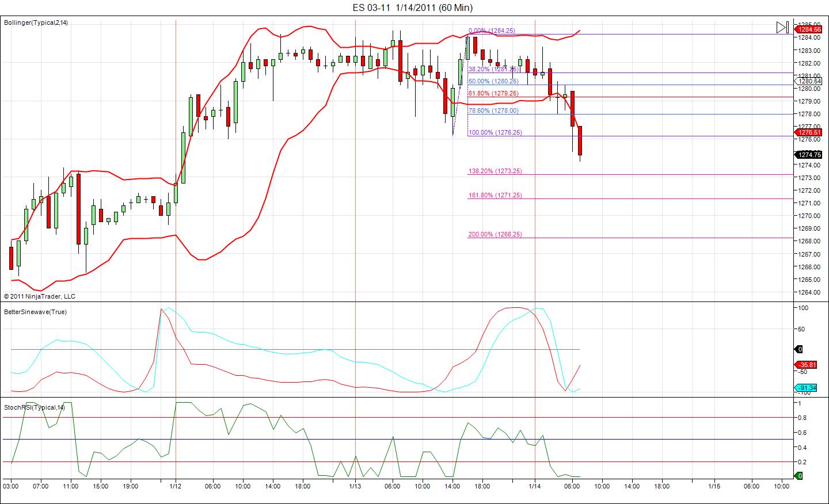The height and width of the screenshot is (504, 829).
Task: Click the 1/13 date label on time axis
Action: point(355,486)
